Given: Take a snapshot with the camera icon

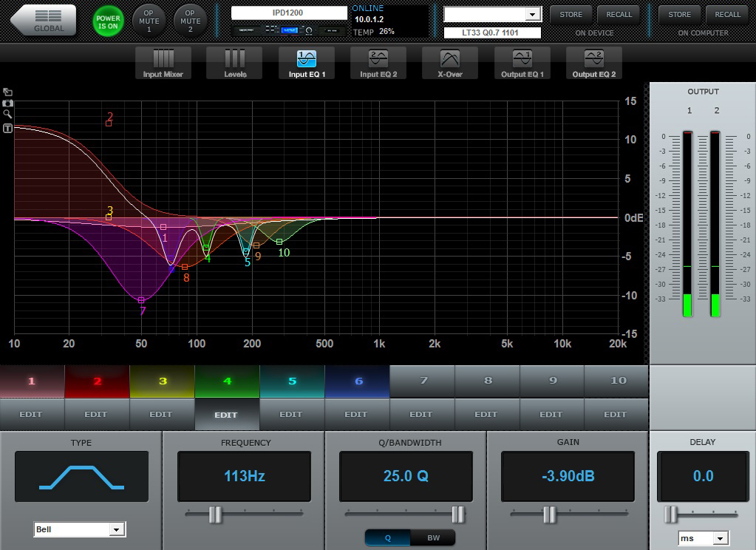Looking at the screenshot, I should (x=7, y=103).
